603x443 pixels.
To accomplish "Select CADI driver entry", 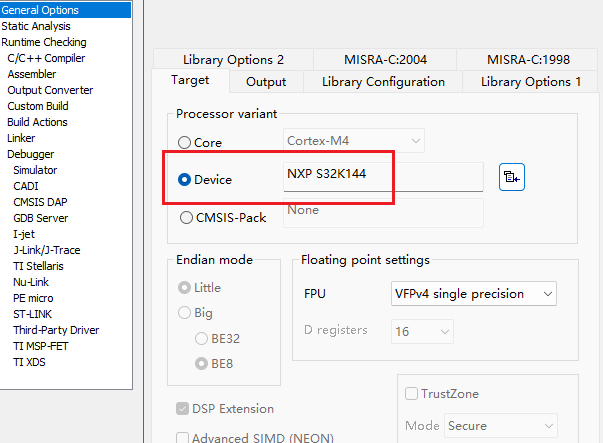I will [26, 186].
